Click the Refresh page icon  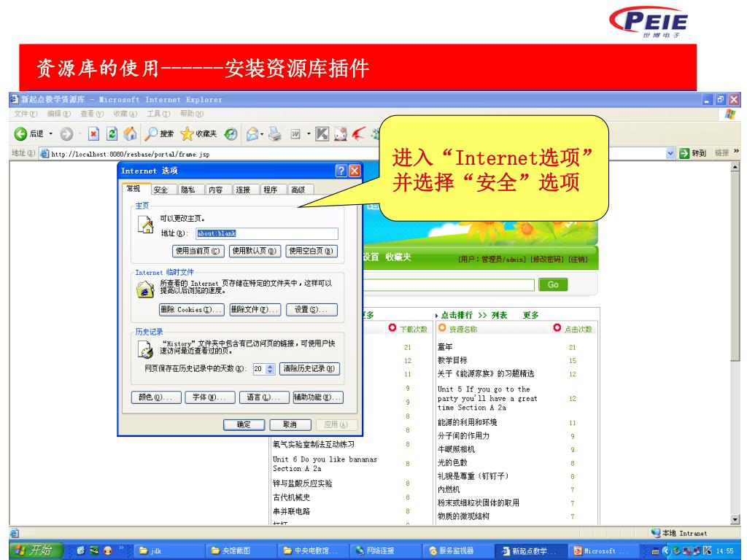pyautogui.click(x=112, y=134)
